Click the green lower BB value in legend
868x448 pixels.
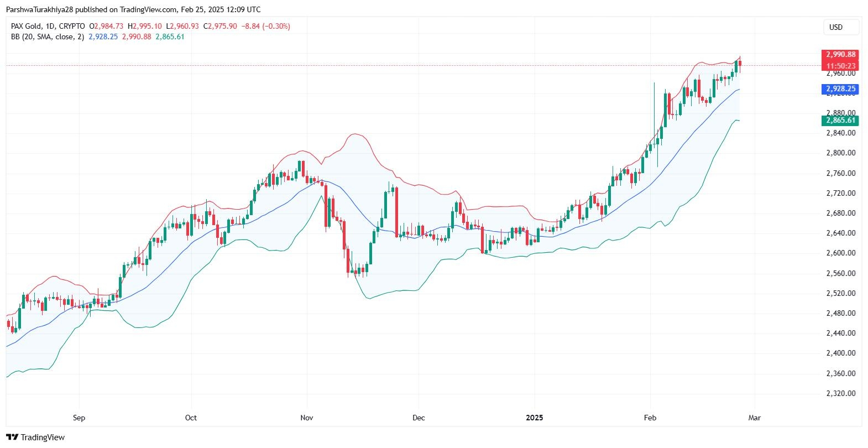[170, 37]
